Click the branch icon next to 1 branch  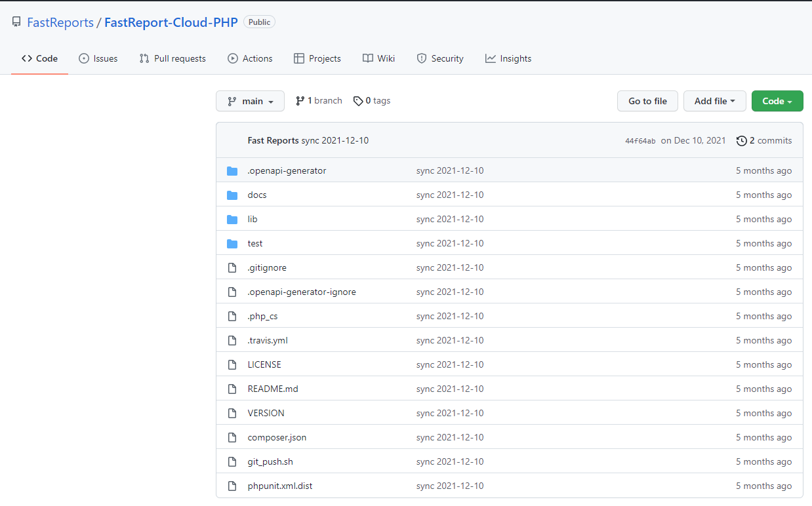click(300, 101)
